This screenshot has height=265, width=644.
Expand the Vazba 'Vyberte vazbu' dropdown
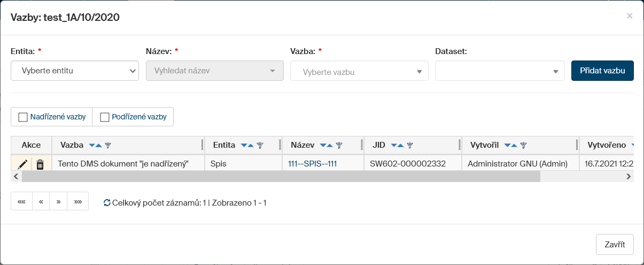(x=359, y=72)
